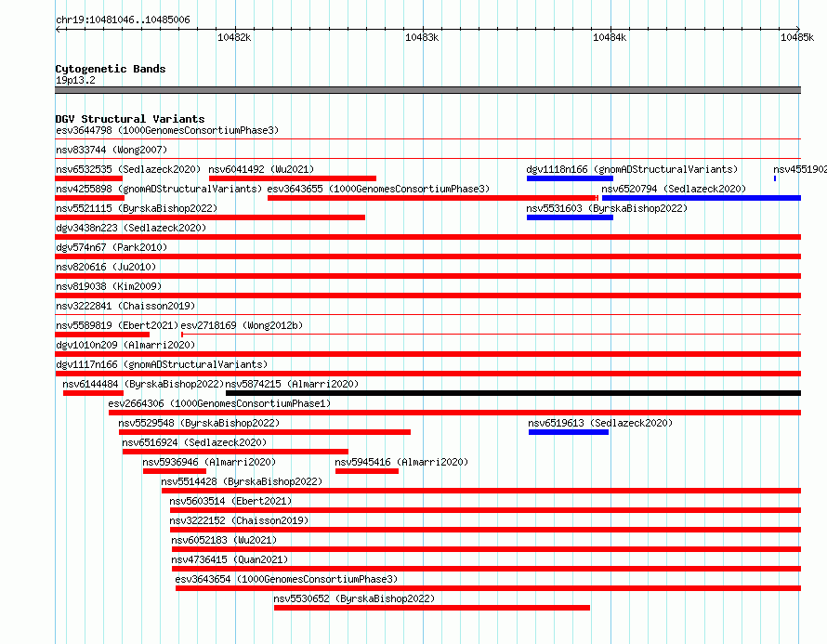This screenshot has width=827, height=644.
Task: Click the red nsv5529548 feature bar
Action: click(x=265, y=432)
